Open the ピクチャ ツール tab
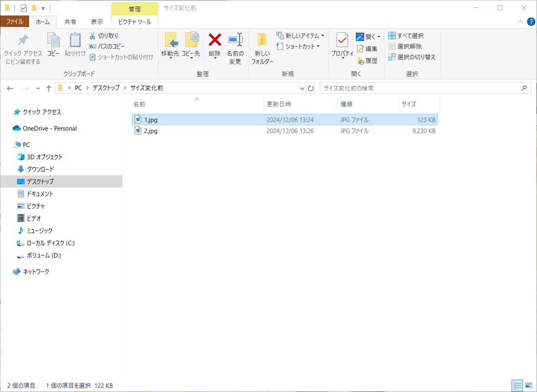The width and height of the screenshot is (537, 392). tap(134, 22)
